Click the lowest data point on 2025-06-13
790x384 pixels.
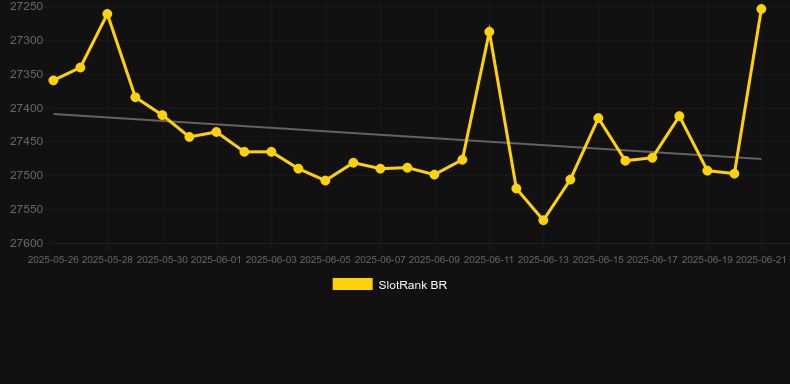[x=543, y=220]
